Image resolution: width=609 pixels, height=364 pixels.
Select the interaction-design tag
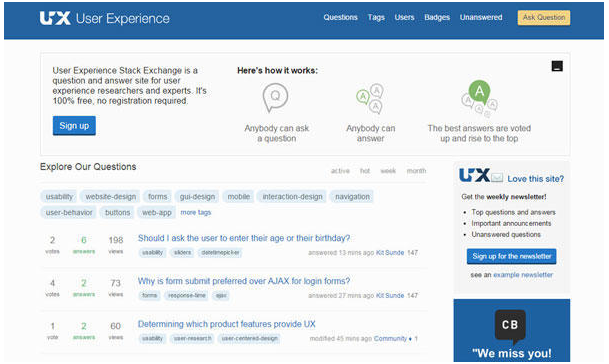(x=292, y=197)
